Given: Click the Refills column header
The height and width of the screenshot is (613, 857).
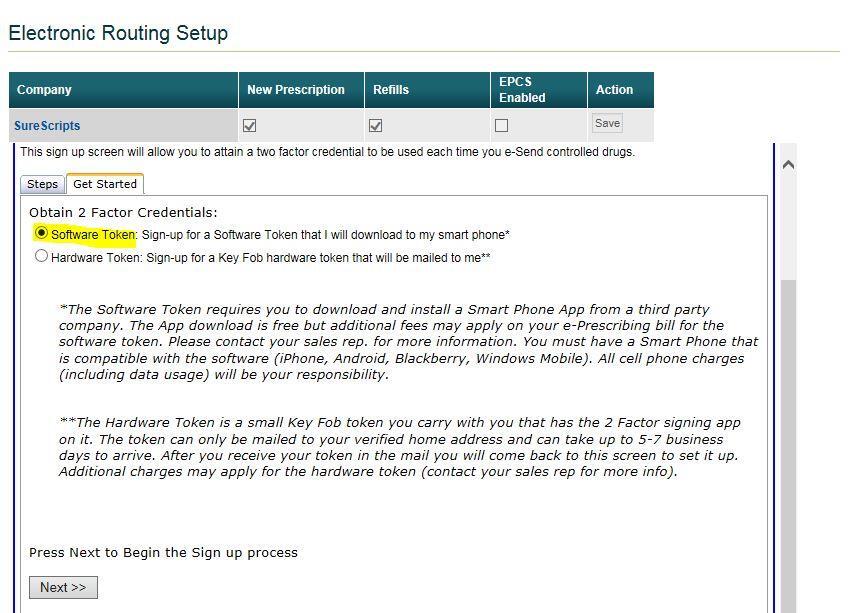Looking at the screenshot, I should pyautogui.click(x=391, y=90).
